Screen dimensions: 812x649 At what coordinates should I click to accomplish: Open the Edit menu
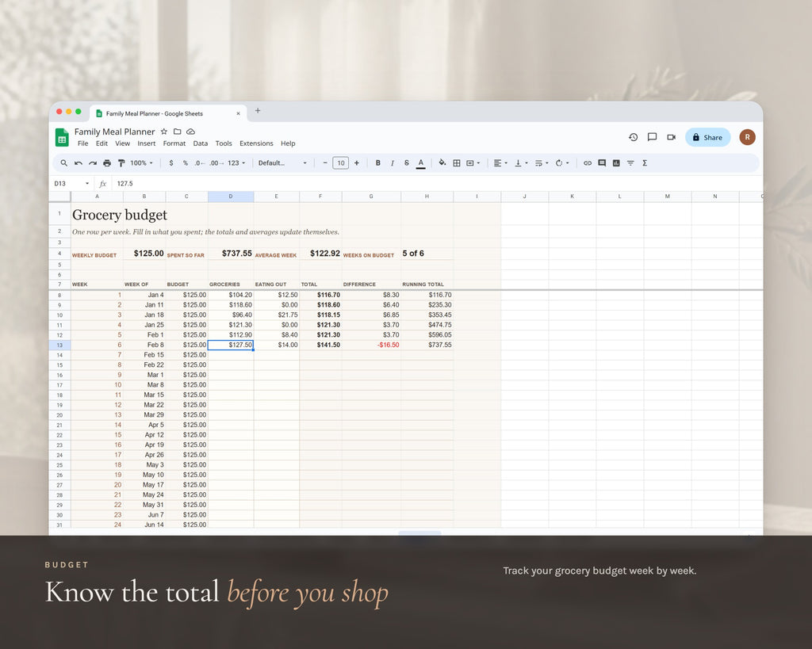coord(101,143)
